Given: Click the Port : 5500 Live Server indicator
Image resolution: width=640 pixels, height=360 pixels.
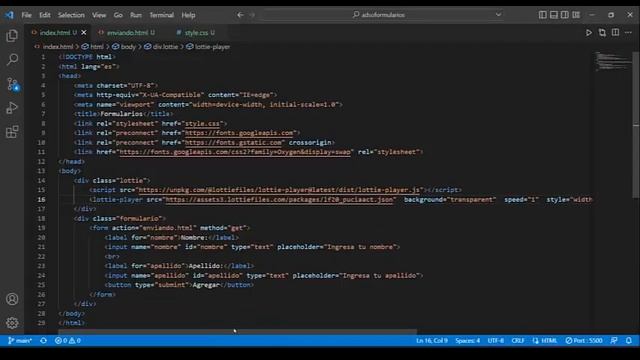Looking at the screenshot, I should (x=584, y=340).
